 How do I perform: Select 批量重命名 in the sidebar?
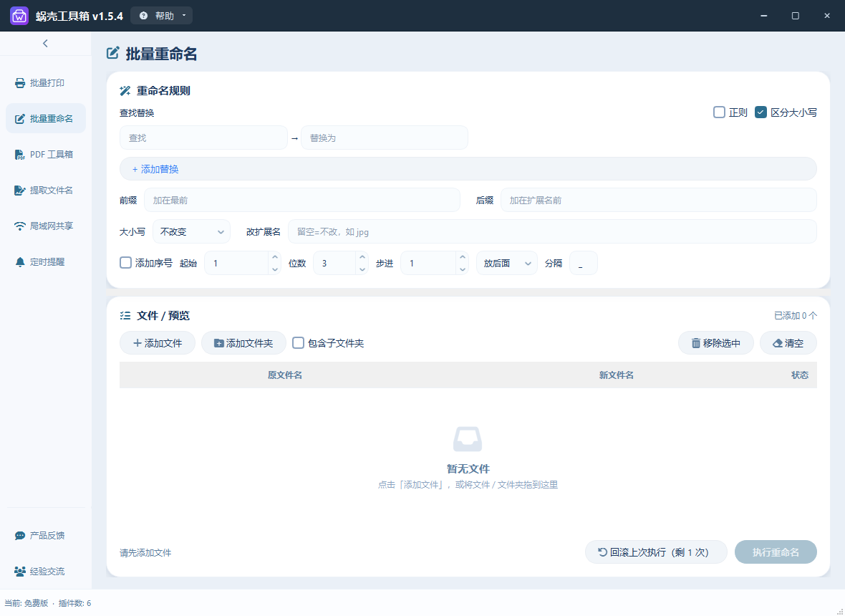[46, 119]
